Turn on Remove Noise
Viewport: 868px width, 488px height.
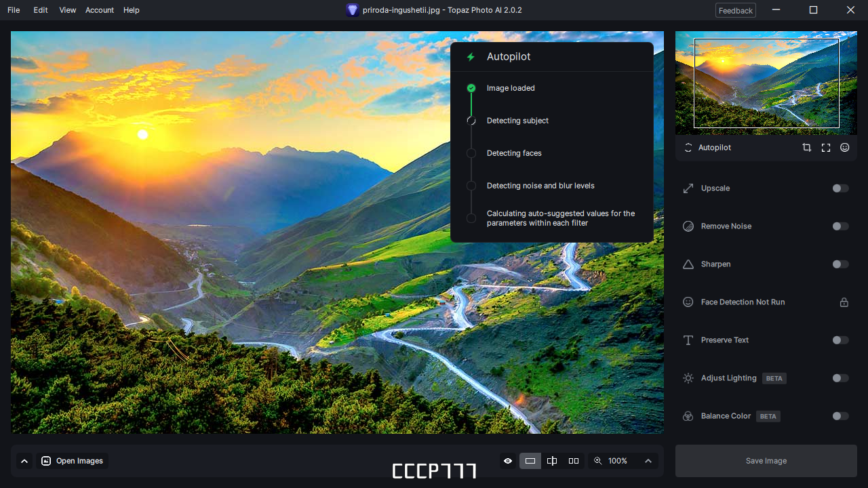(x=840, y=226)
